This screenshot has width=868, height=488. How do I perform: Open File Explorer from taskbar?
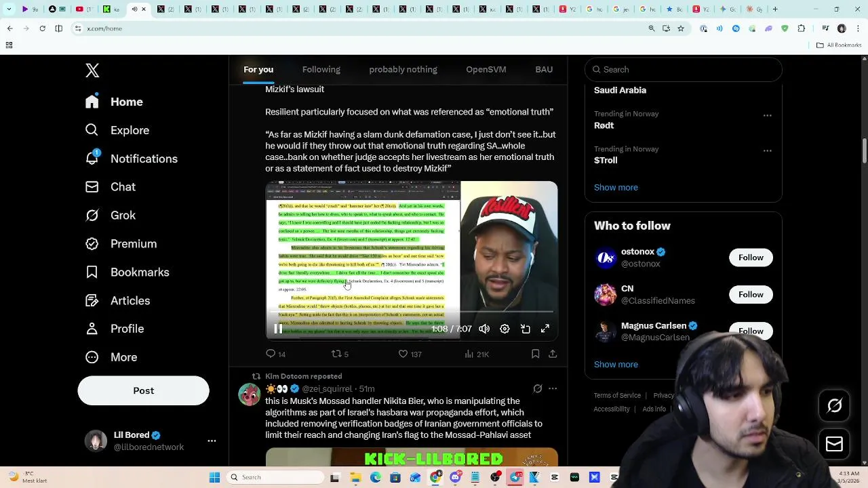[x=355, y=477]
